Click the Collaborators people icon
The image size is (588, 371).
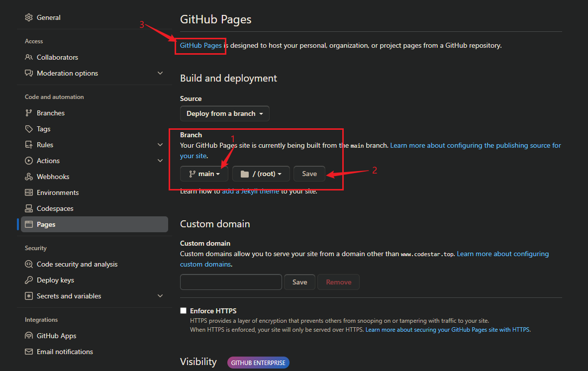[x=29, y=57]
